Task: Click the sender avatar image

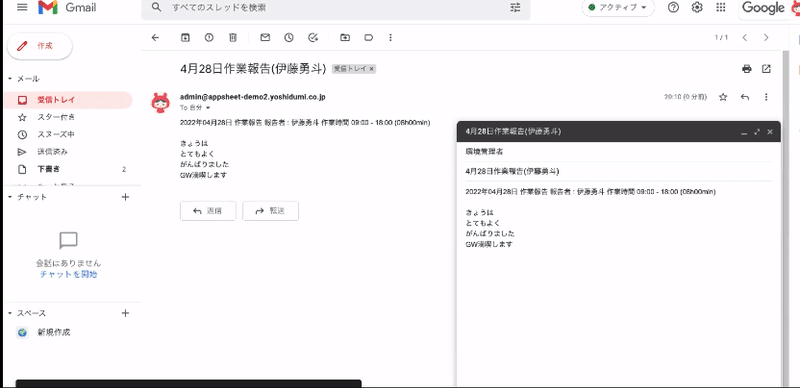Action: [x=161, y=103]
